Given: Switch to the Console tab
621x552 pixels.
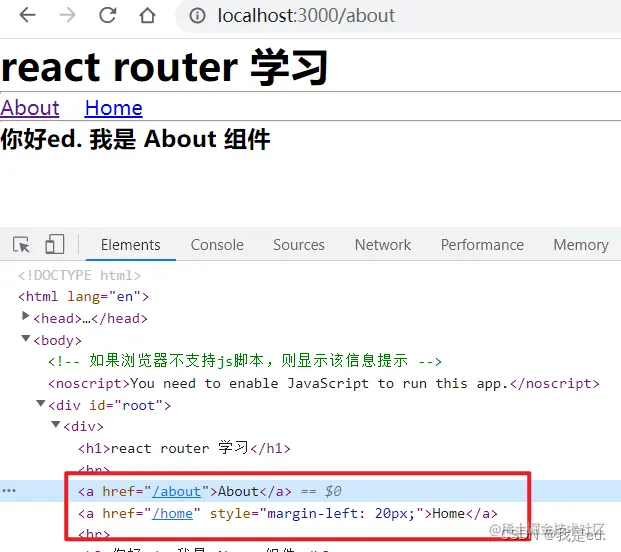Looking at the screenshot, I should coord(217,245).
